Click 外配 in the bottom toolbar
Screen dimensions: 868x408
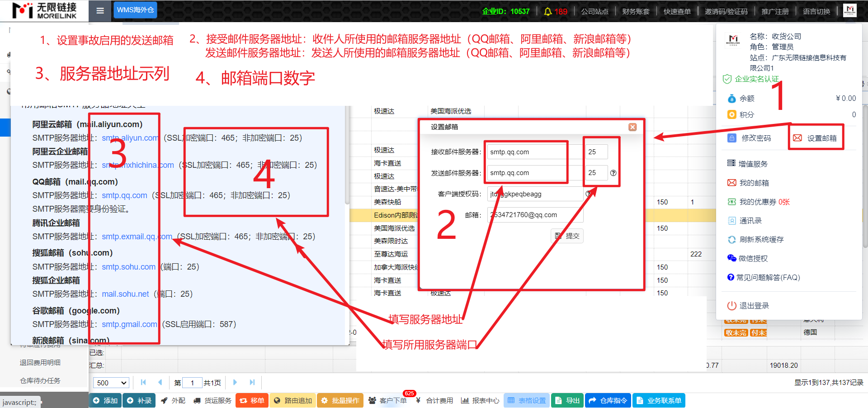(x=173, y=400)
